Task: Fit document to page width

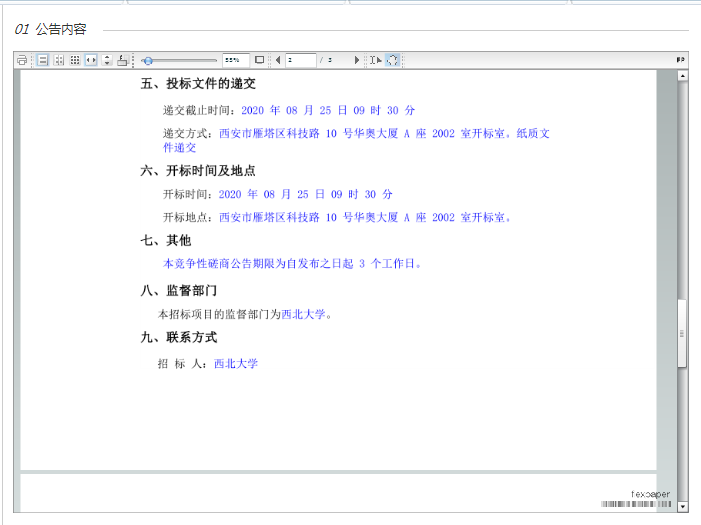Action: coord(91,60)
